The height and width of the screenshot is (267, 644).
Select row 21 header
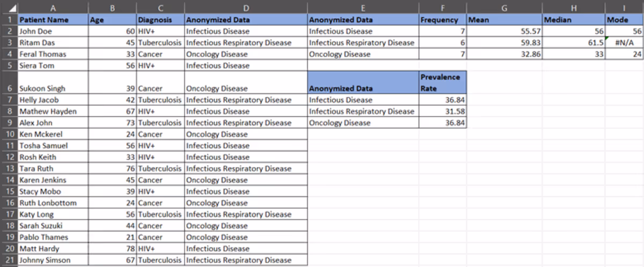[9, 260]
